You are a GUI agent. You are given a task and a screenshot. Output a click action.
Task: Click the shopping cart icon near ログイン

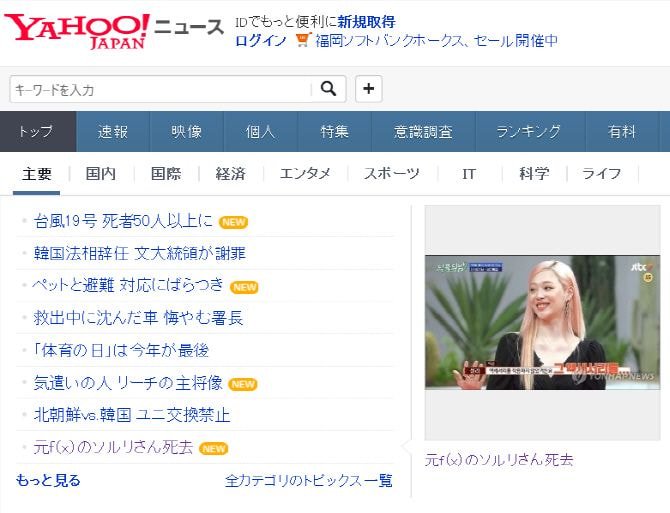304,41
